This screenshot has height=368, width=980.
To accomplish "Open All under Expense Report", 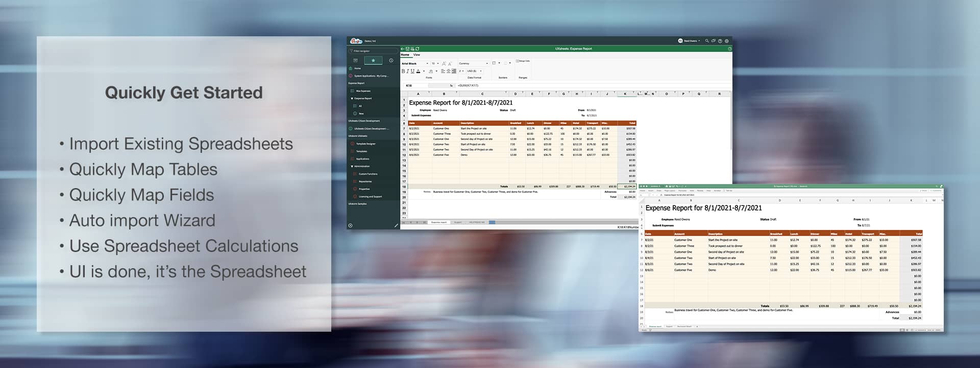I will point(360,106).
